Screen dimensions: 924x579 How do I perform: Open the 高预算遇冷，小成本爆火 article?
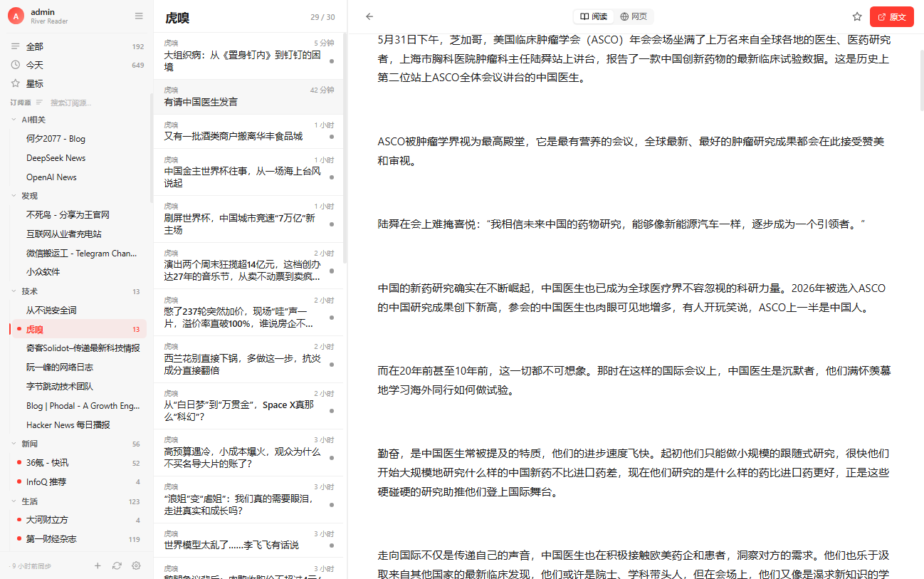(x=248, y=452)
